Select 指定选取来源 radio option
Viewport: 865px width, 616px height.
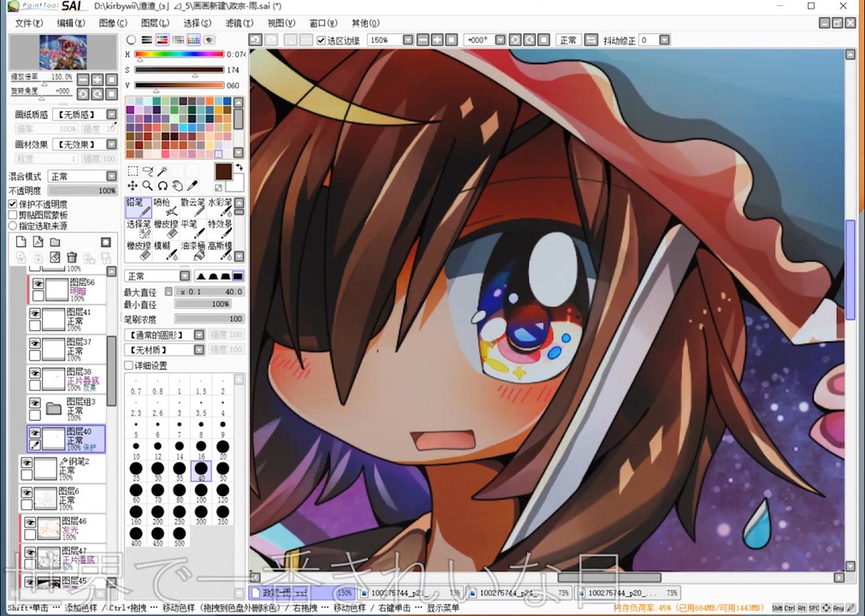coord(13,226)
